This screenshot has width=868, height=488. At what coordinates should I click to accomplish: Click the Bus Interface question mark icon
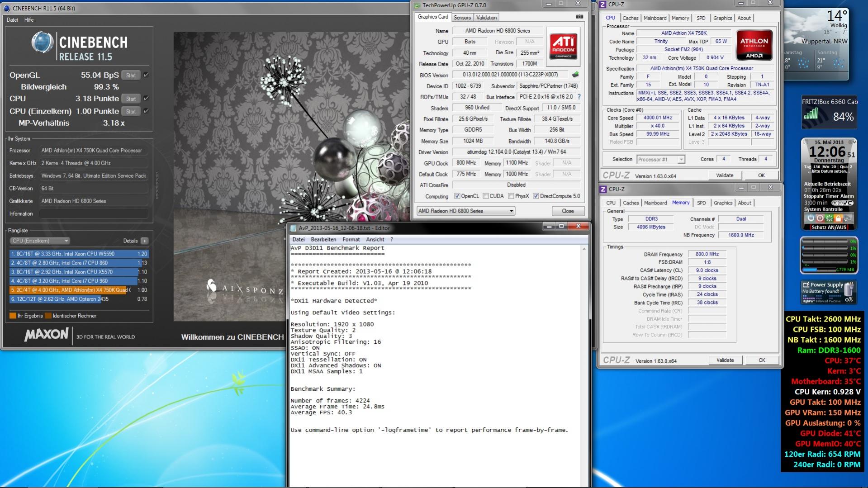579,97
